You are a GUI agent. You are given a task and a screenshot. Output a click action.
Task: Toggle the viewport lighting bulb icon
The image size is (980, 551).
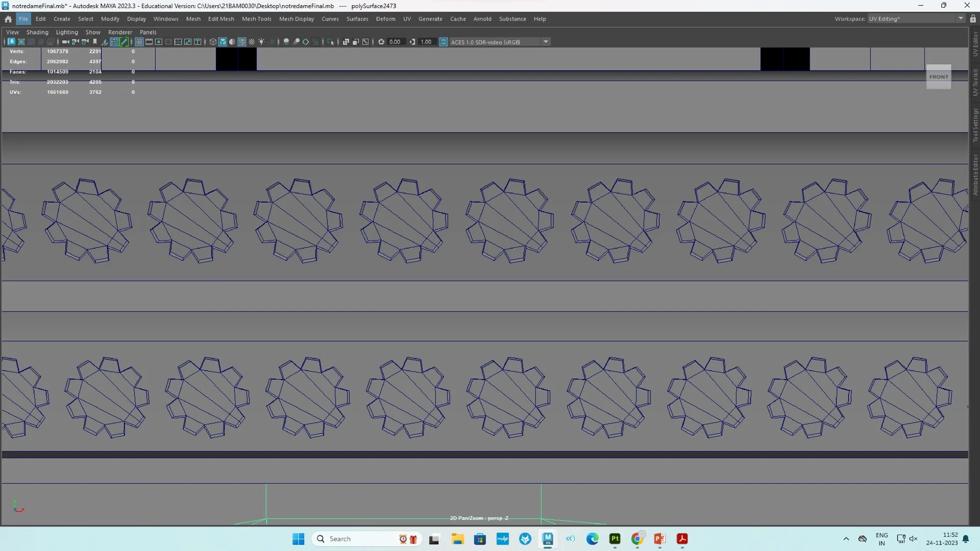[261, 42]
